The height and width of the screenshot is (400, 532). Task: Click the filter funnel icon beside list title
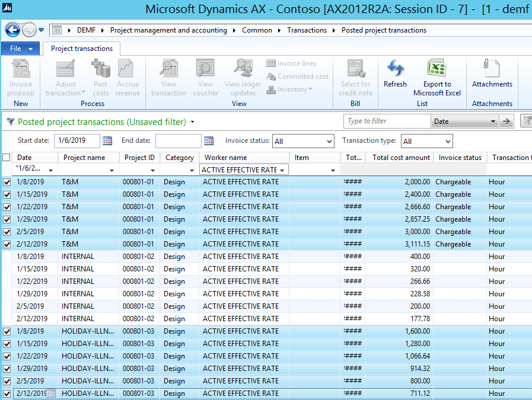click(10, 122)
